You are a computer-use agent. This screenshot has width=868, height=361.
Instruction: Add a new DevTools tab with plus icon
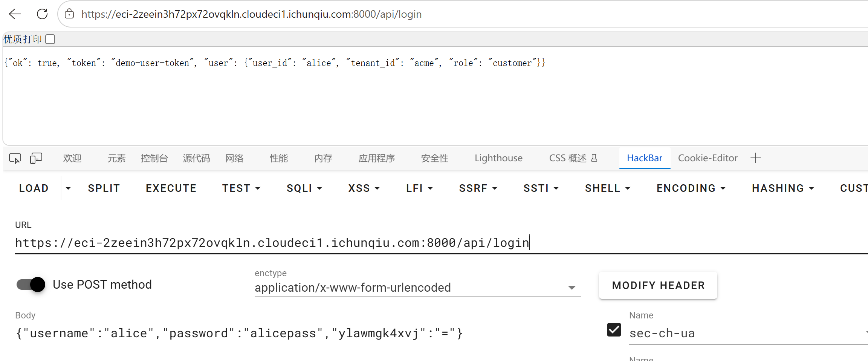tap(756, 158)
